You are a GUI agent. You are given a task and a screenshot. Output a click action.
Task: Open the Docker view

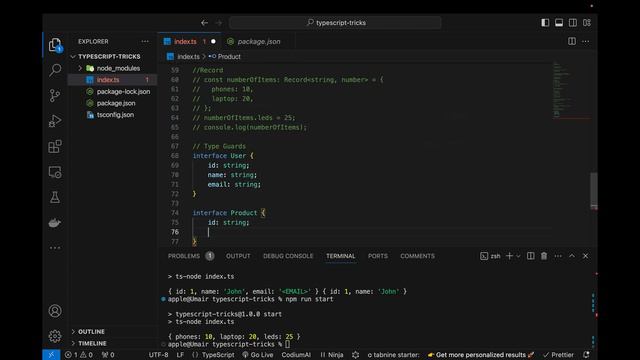[x=55, y=223]
